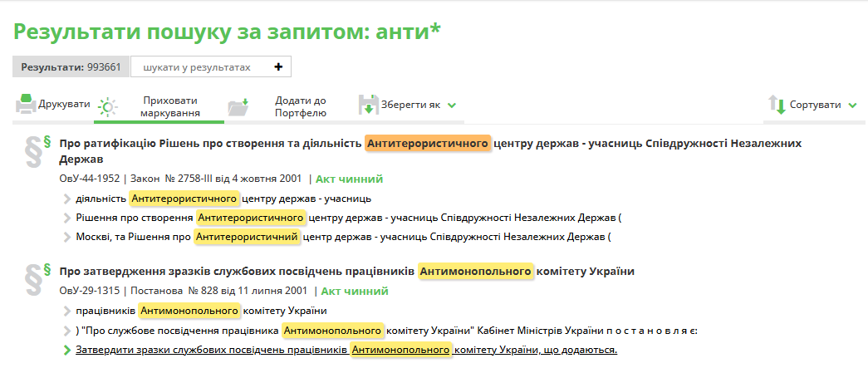Click the 'шукати у результатах' input field
This screenshot has height=368, width=868.
coord(198,67)
